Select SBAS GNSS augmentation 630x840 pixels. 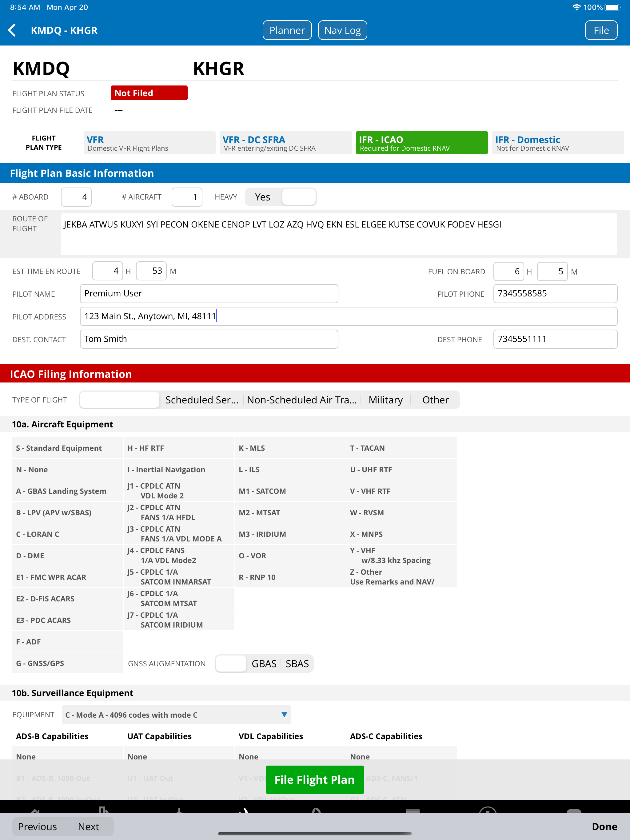click(297, 664)
